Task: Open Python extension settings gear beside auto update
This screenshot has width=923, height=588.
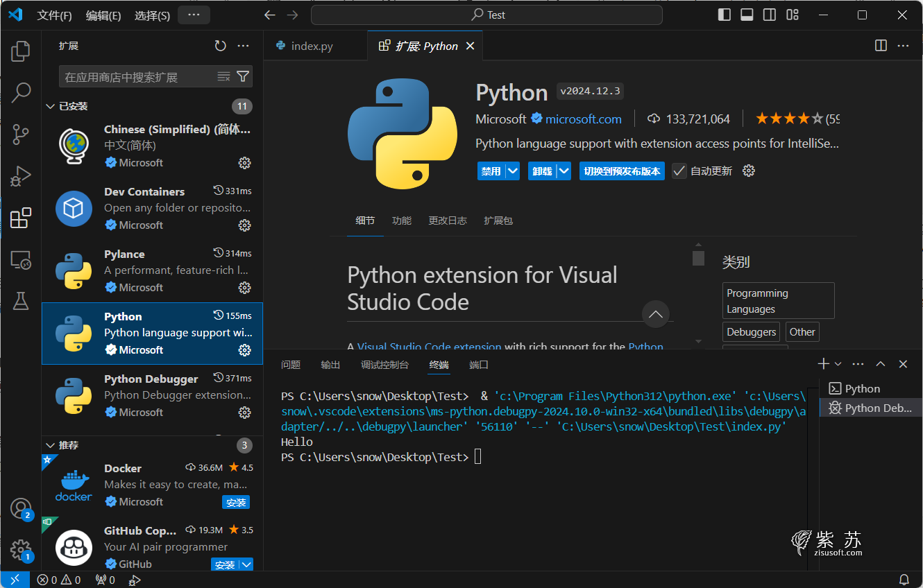Action: [x=748, y=171]
